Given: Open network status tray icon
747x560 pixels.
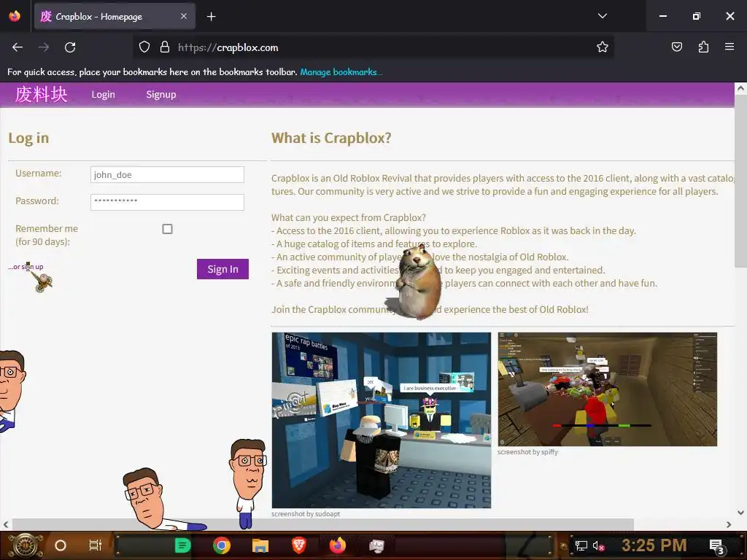Looking at the screenshot, I should pos(581,545).
